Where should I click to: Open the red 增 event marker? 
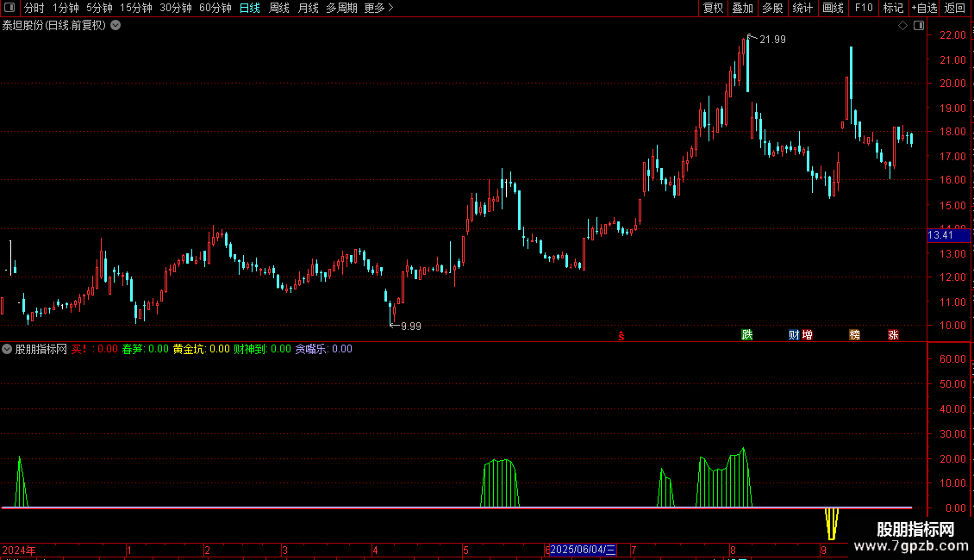coord(807,335)
